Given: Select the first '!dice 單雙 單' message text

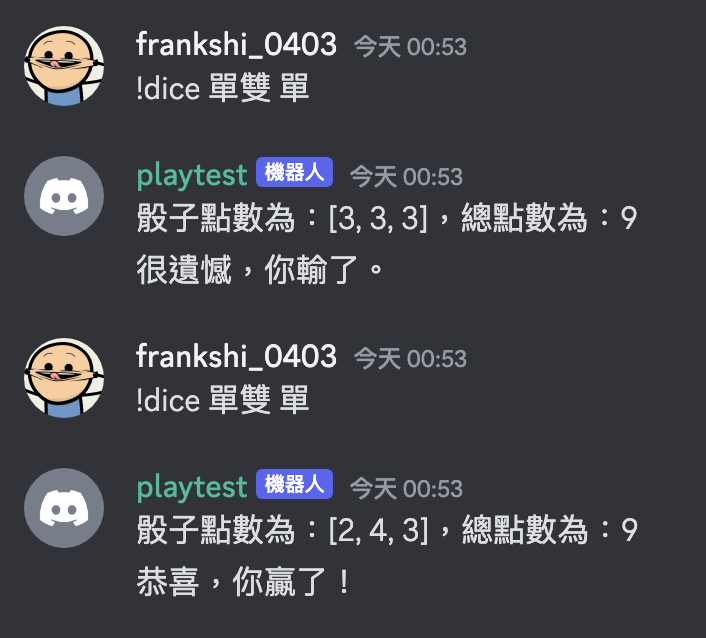Looking at the screenshot, I should [223, 88].
